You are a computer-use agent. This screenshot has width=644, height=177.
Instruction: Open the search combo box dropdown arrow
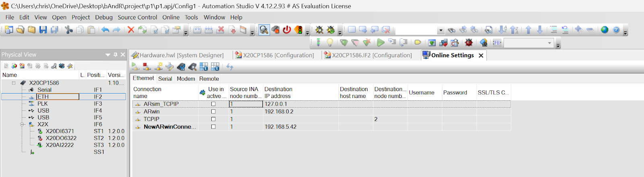coord(441,30)
